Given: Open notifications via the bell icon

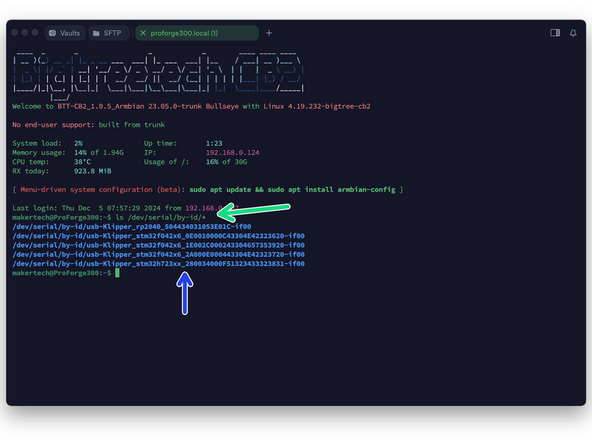Looking at the screenshot, I should [573, 33].
